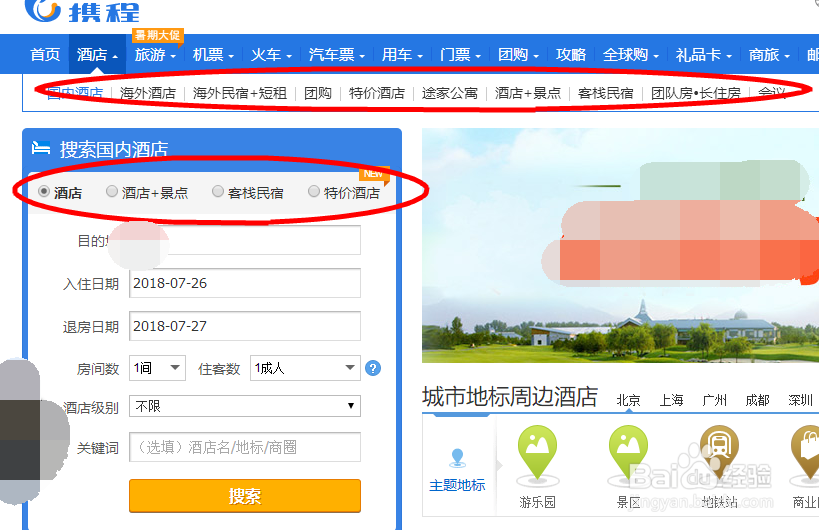Click the 目的地 destination input field
819x530 pixels.
pos(245,240)
